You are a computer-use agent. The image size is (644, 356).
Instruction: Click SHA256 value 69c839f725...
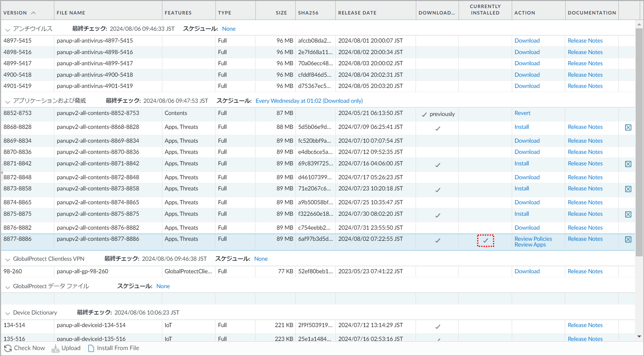[315, 163]
